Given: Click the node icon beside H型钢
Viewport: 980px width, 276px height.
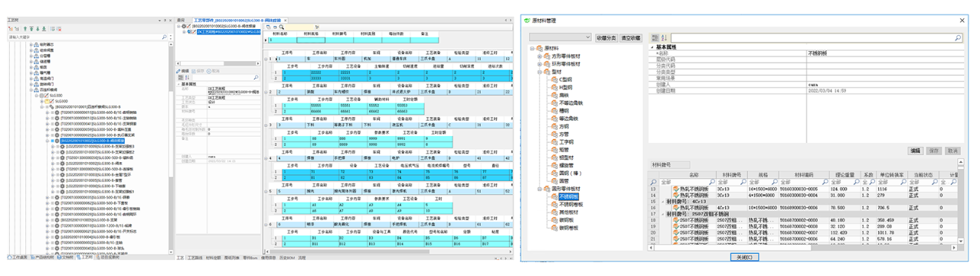Looking at the screenshot, I should [555, 87].
